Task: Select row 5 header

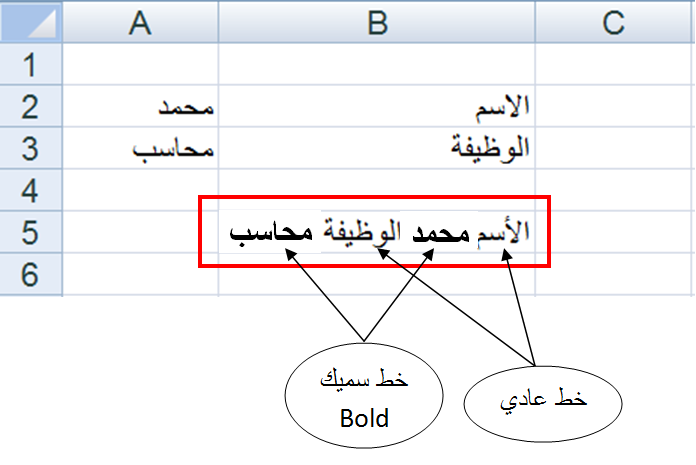Action: point(31,232)
